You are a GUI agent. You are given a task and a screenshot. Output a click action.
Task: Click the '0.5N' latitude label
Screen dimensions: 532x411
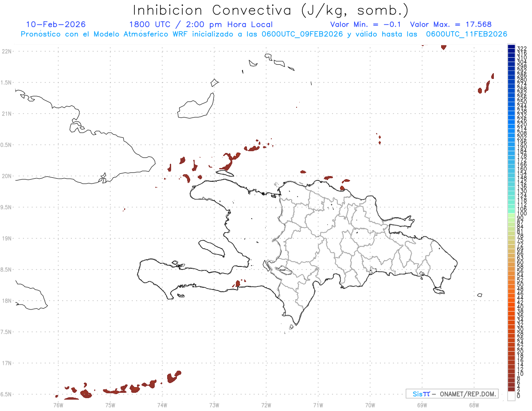7,145
